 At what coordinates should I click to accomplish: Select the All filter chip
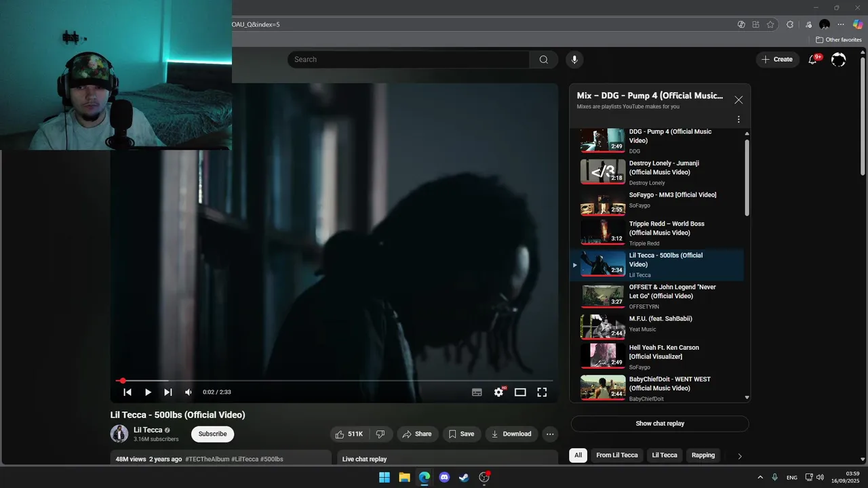[578, 455]
